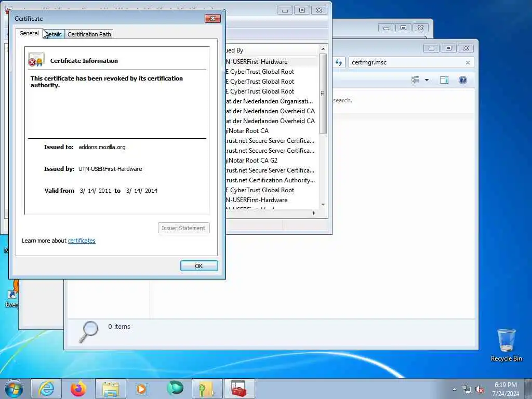Click the green globe taskbar icon
The width and height of the screenshot is (532, 399).
(x=175, y=389)
